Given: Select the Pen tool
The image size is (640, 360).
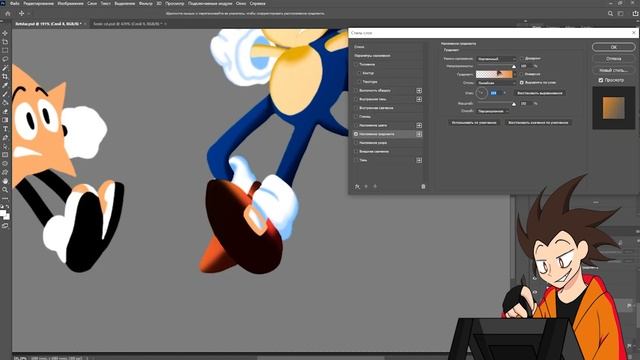Looking at the screenshot, I should [x=5, y=138].
